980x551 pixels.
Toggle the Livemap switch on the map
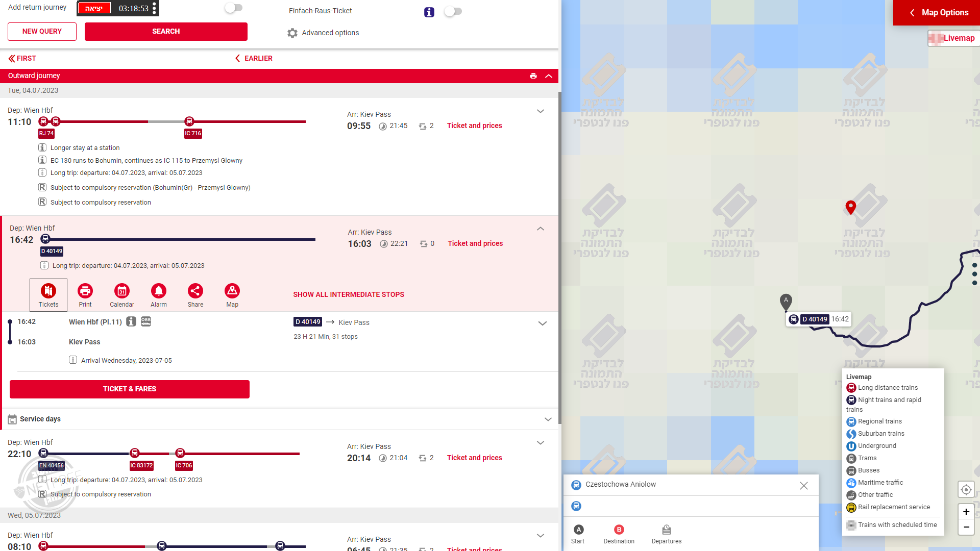[x=935, y=38]
